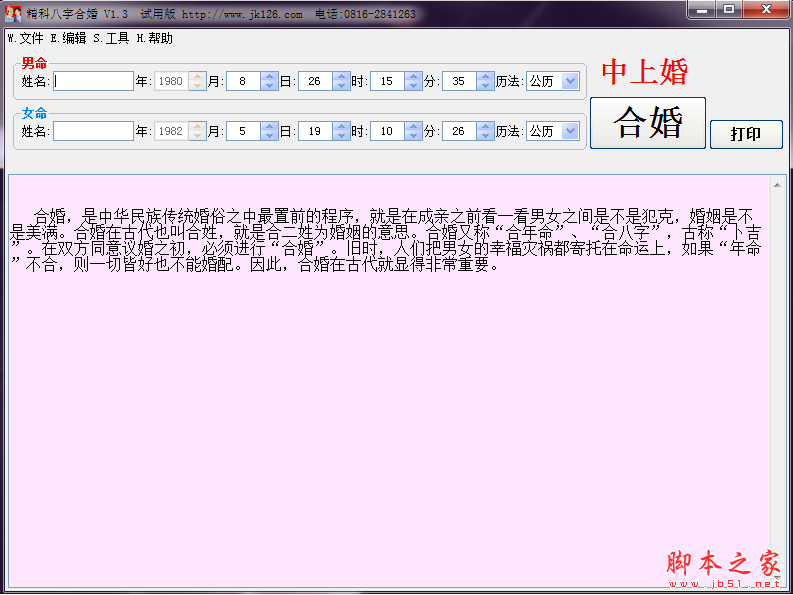Decrease the 男命 month value
793x595 pixels.
pos(269,86)
